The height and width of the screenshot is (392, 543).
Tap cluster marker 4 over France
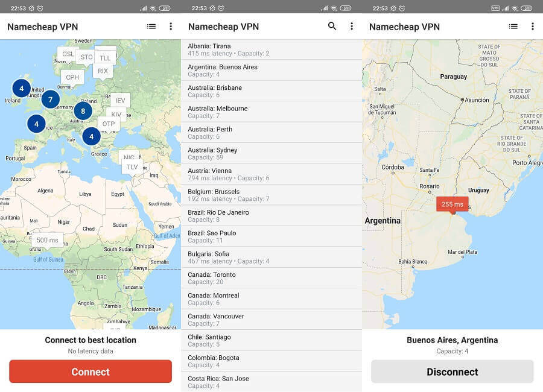36,124
